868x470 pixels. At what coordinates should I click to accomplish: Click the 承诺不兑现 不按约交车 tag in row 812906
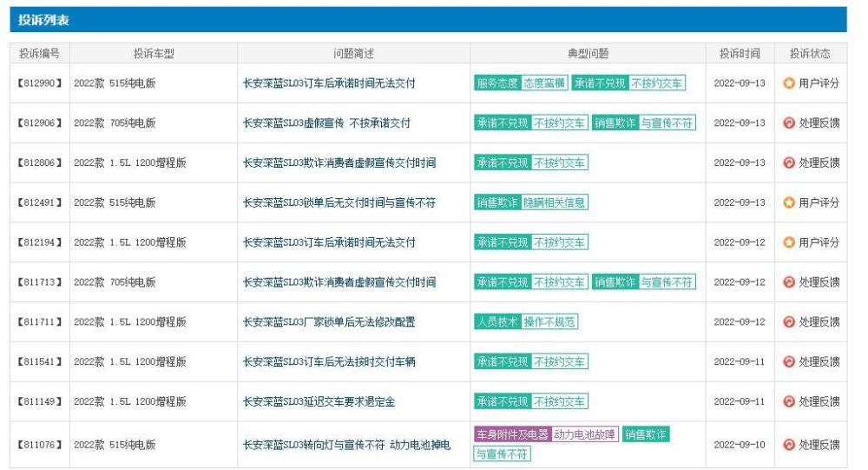coord(531,123)
